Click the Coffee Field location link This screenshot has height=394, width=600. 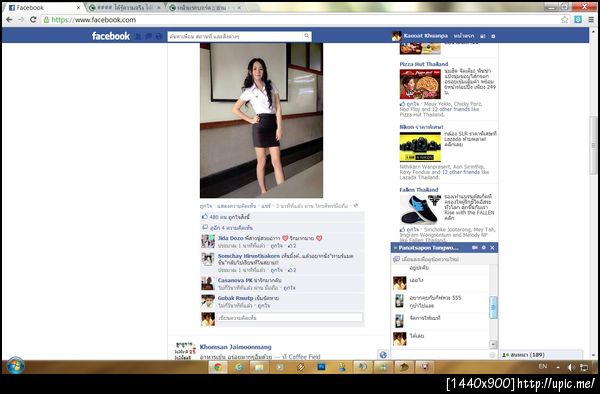pos(304,357)
